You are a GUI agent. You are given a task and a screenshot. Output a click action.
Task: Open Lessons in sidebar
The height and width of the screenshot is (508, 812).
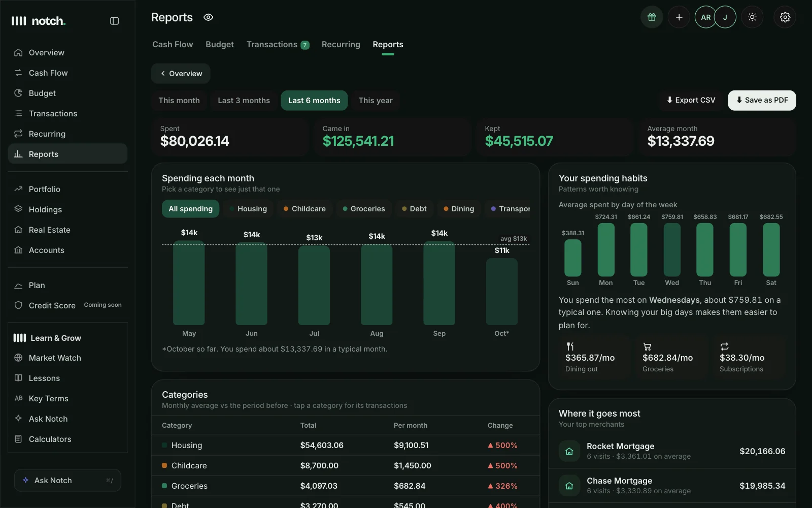tap(67, 378)
